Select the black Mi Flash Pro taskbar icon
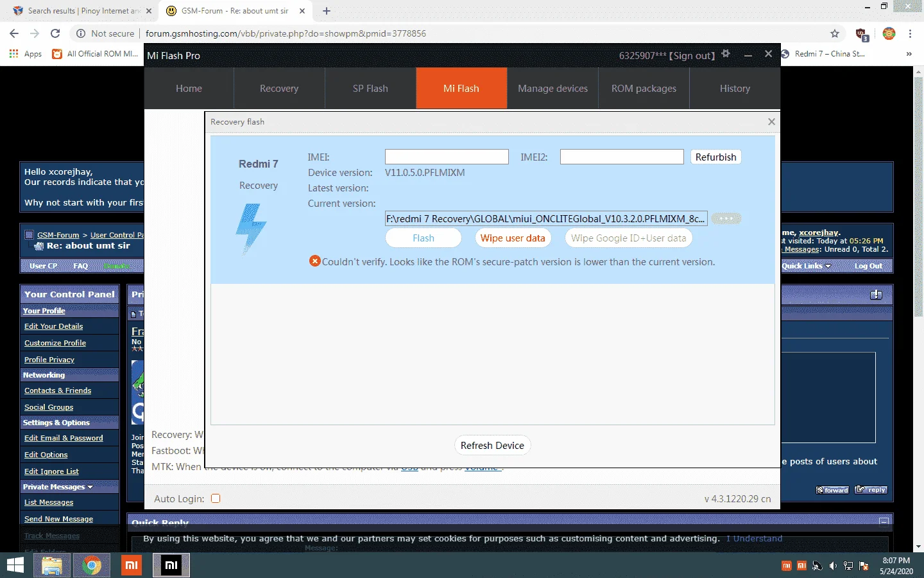 tap(171, 565)
